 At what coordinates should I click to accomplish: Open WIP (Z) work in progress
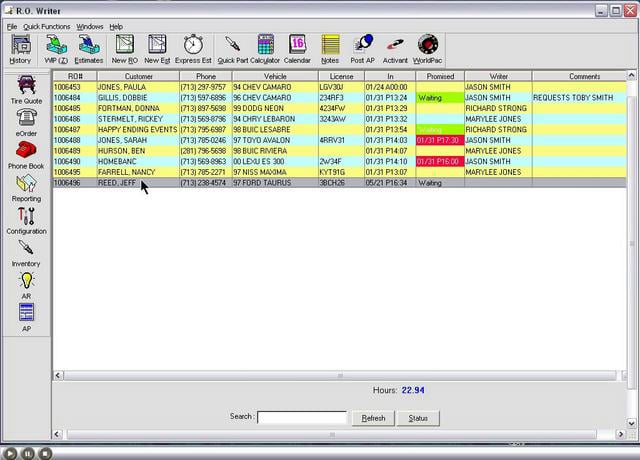tap(56, 49)
